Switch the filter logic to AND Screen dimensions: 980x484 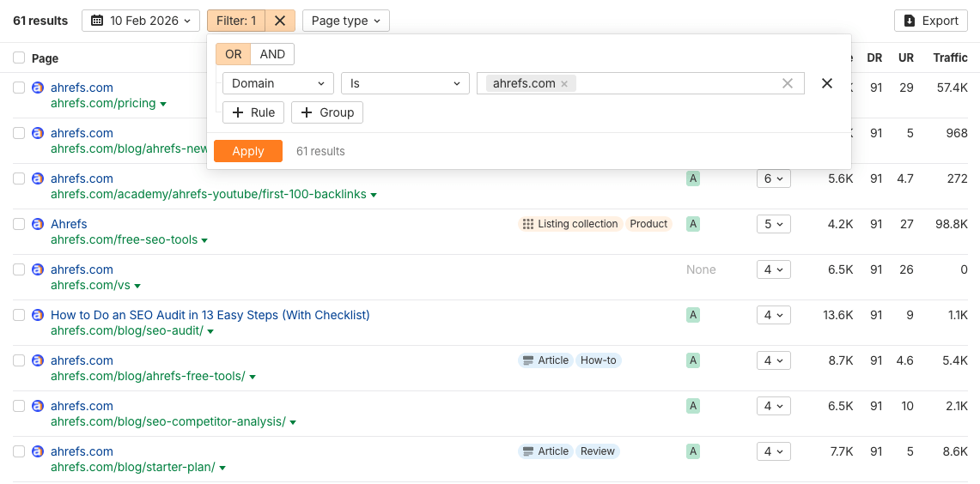click(272, 54)
